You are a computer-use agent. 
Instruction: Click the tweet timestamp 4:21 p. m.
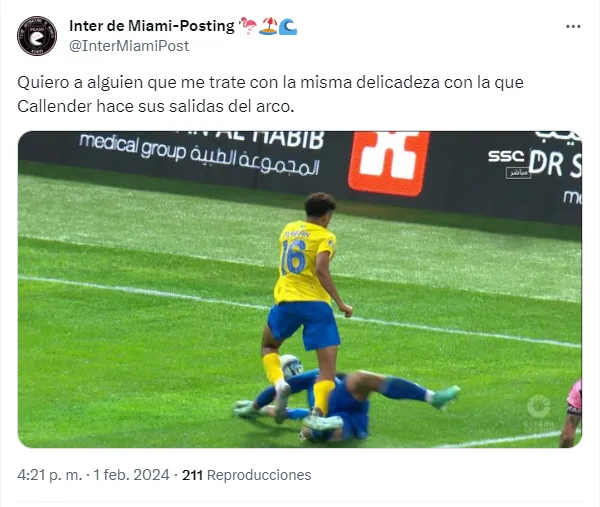[50, 475]
